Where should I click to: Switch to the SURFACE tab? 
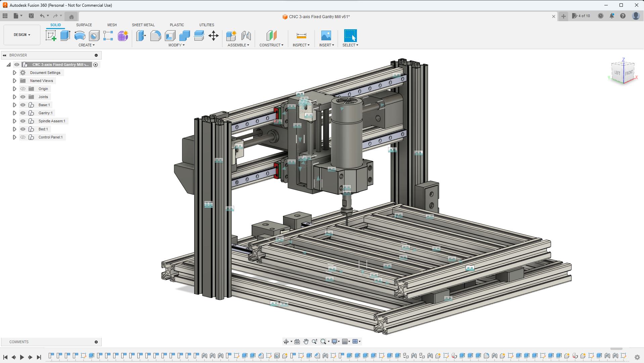(x=84, y=25)
